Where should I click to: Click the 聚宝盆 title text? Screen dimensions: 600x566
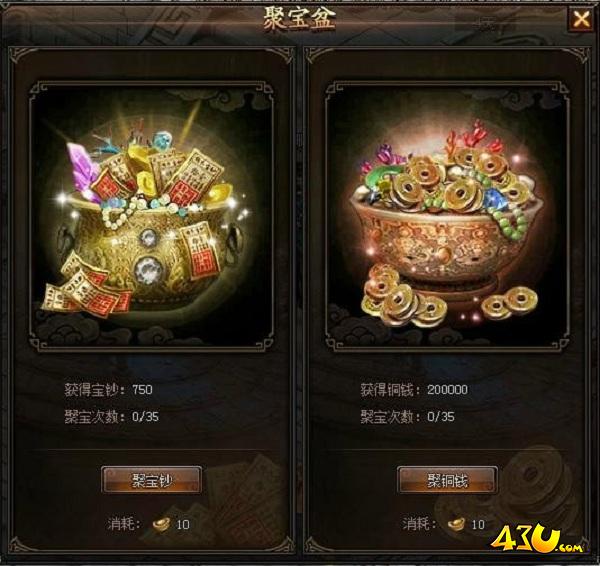click(300, 18)
